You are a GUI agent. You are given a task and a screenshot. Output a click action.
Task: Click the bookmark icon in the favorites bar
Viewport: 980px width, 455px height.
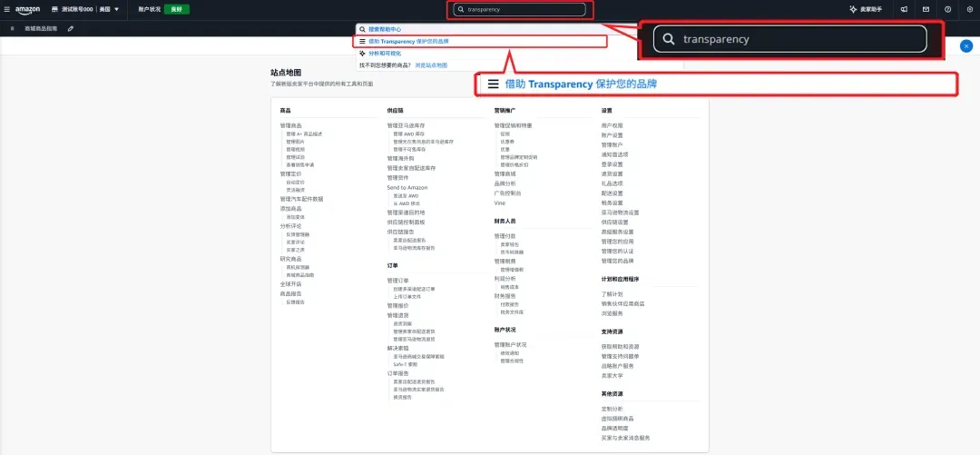pos(13,29)
